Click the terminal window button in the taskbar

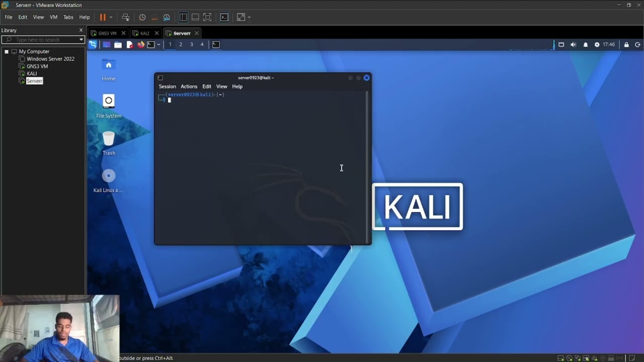pyautogui.click(x=216, y=45)
